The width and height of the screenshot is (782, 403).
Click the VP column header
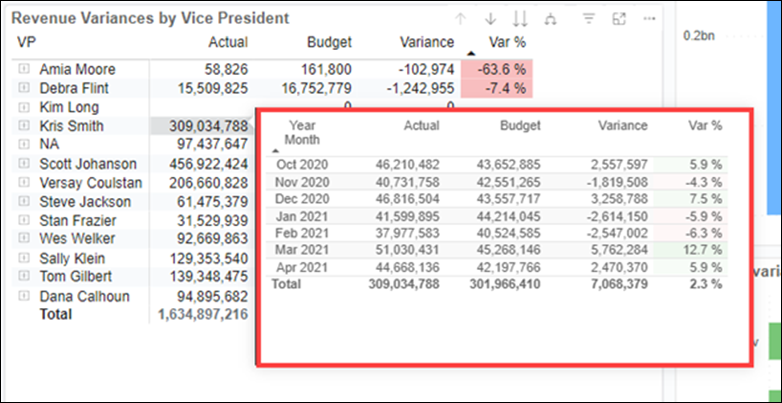pos(27,43)
